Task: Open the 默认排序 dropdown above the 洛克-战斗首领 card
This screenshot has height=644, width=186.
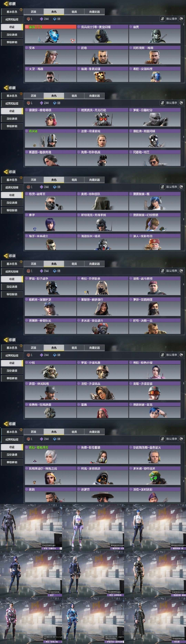Action: point(172,271)
